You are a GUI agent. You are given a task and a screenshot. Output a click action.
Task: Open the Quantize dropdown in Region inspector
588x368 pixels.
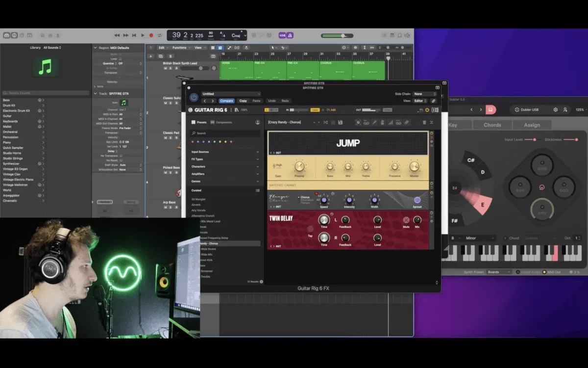[x=130, y=63]
